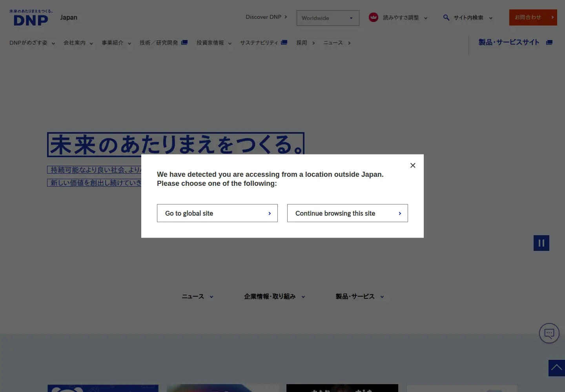The image size is (565, 392).
Task: Open the 採用 menu item
Action: coord(306,43)
